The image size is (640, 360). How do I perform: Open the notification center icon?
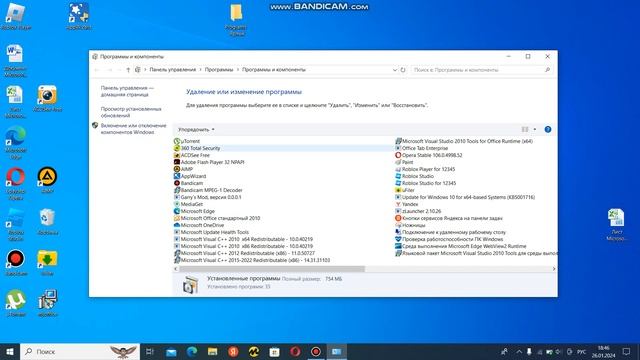[627, 351]
